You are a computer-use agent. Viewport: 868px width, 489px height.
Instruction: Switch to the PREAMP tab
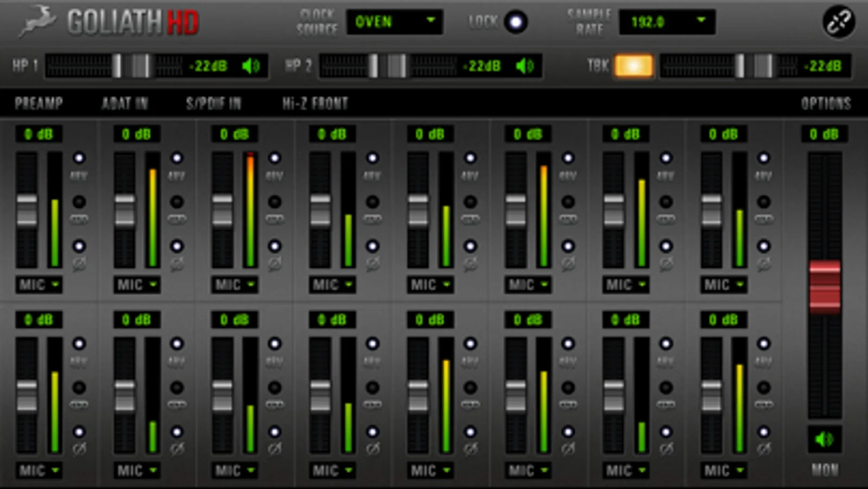coord(39,103)
